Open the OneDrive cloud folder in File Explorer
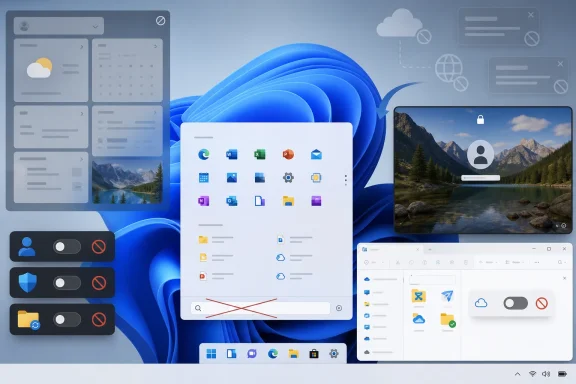 [x=418, y=319]
